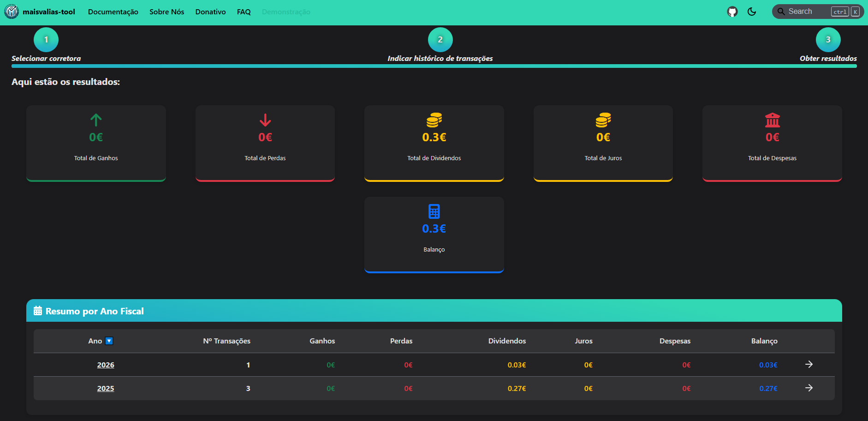868x421 pixels.
Task: Toggle Ano column sort order arrow
Action: [x=109, y=341]
